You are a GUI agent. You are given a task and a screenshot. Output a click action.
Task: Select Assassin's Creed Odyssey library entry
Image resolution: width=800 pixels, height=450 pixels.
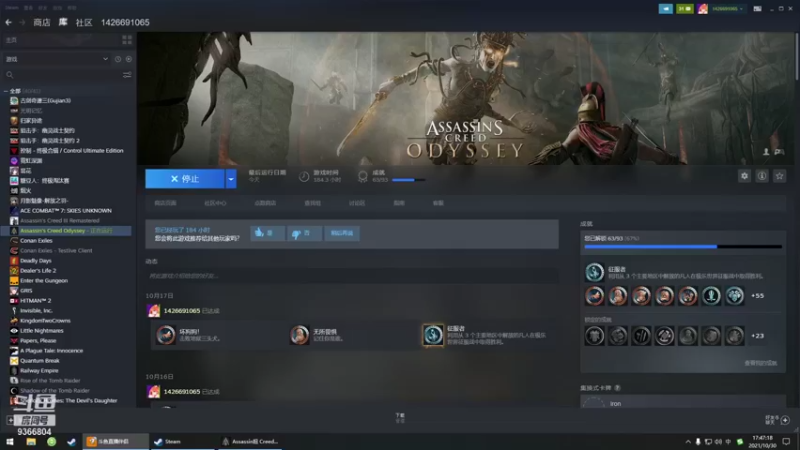[x=66, y=231]
